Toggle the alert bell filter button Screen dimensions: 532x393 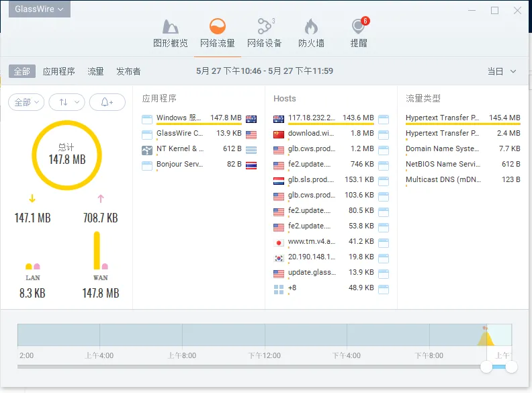coord(107,102)
